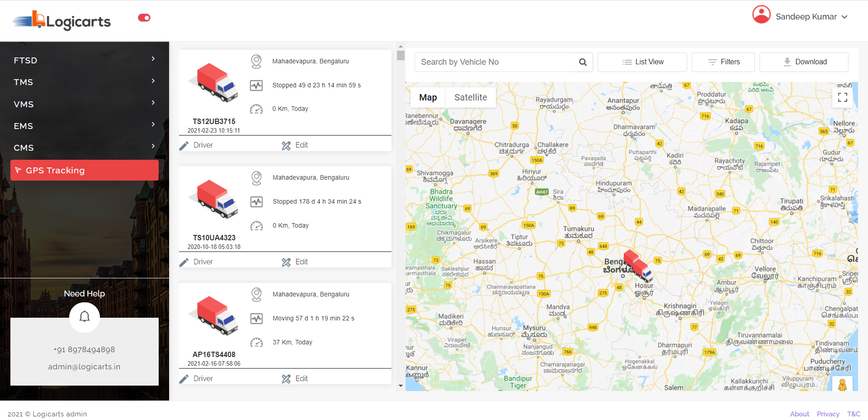
Task: Switch to List View
Action: click(x=642, y=62)
